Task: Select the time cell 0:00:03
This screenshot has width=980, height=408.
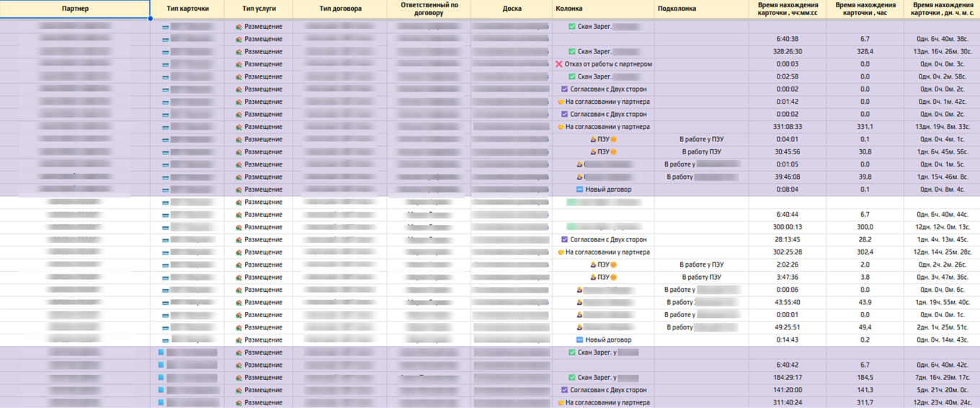Action: point(788,64)
